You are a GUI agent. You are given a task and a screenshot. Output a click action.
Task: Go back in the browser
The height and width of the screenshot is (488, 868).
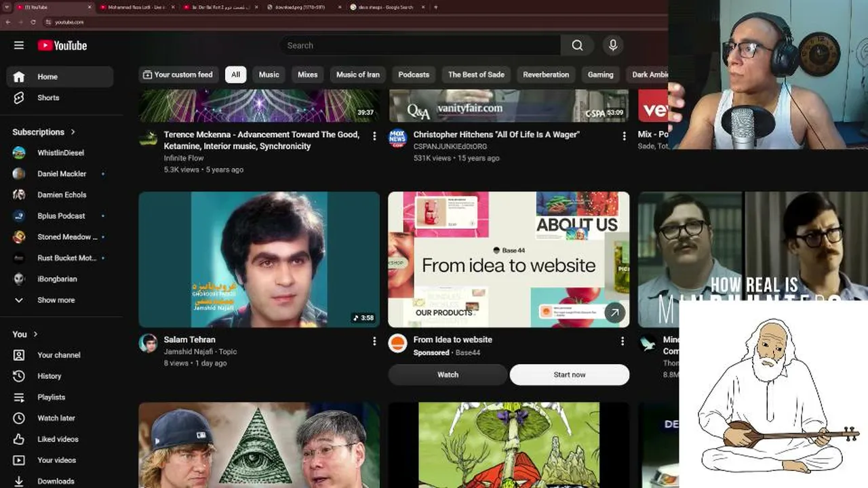(x=7, y=22)
